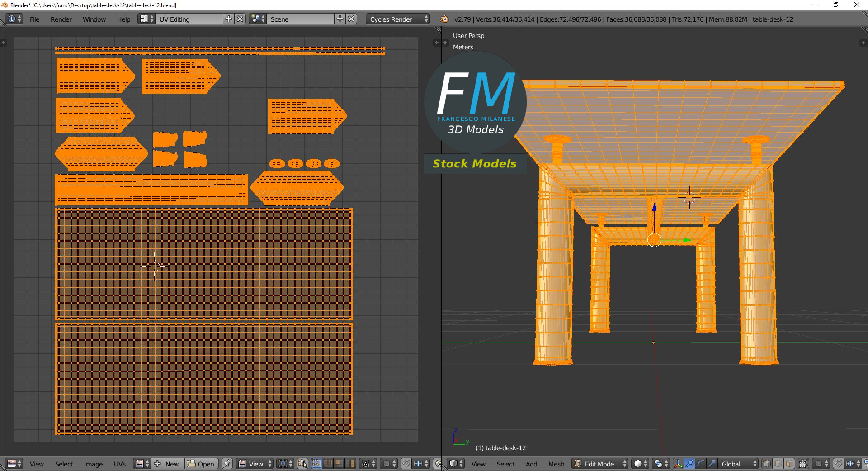Screen dimensions: 868x471
Task: Pin the image in UV editor
Action: pos(227,464)
